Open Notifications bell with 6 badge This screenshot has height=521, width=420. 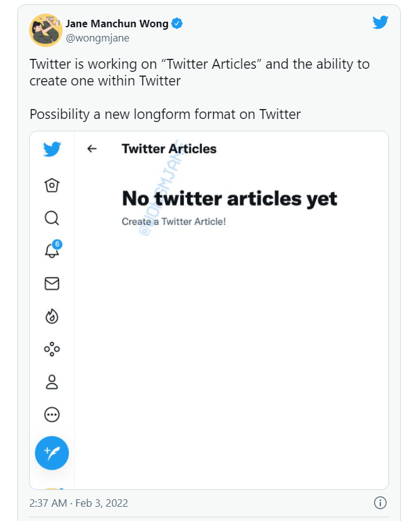pyautogui.click(x=53, y=249)
